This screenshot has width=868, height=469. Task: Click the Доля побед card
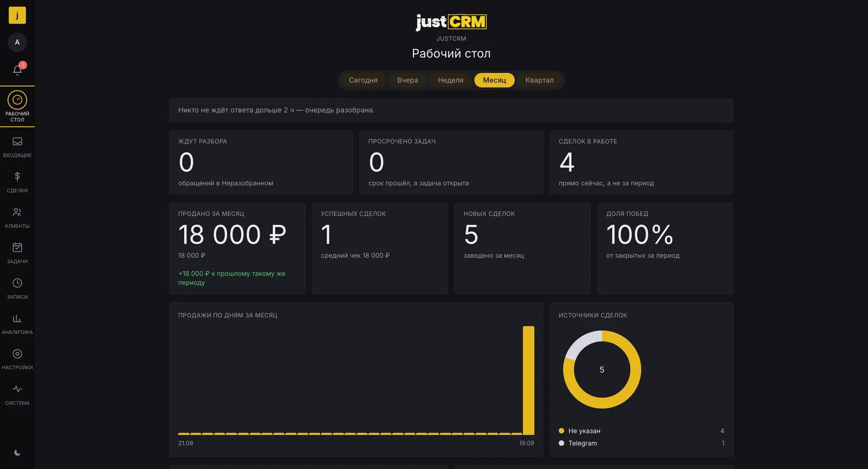[665, 248]
